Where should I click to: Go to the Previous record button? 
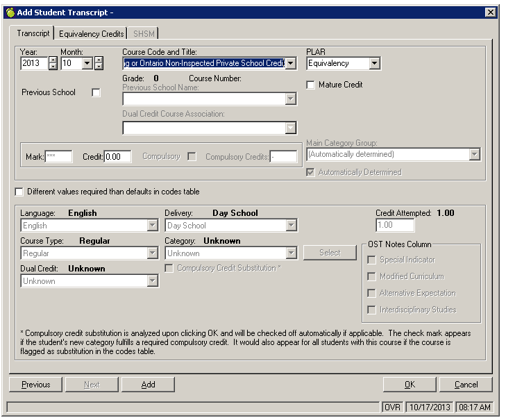(x=35, y=385)
